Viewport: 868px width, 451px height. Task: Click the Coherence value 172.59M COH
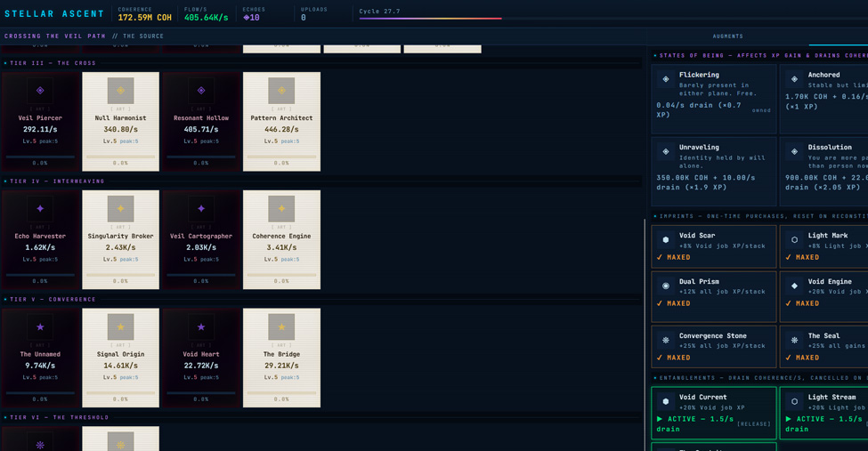(144, 18)
